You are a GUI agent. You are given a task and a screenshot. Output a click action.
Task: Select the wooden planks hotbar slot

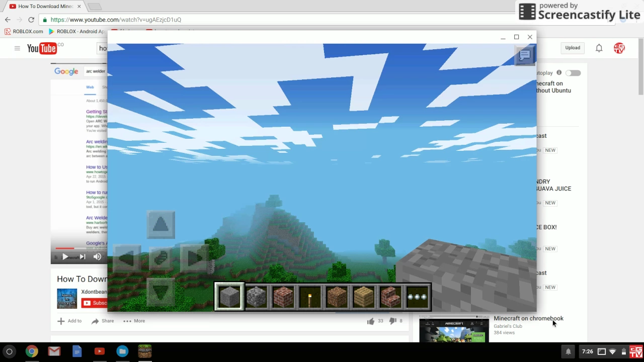coord(363,296)
